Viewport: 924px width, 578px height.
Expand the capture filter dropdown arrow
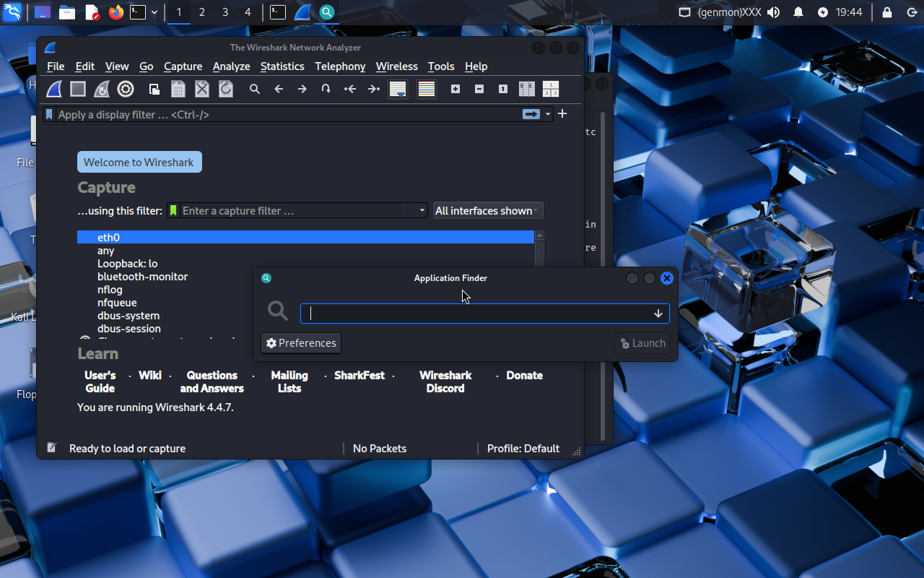tap(422, 211)
